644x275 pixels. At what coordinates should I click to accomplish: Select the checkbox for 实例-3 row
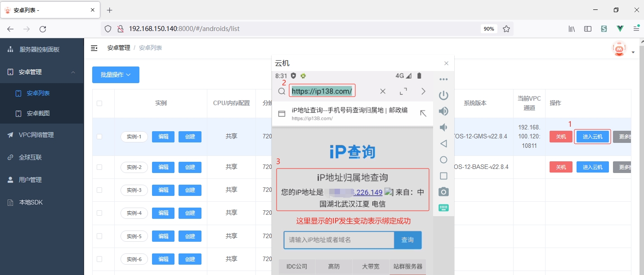click(99, 190)
